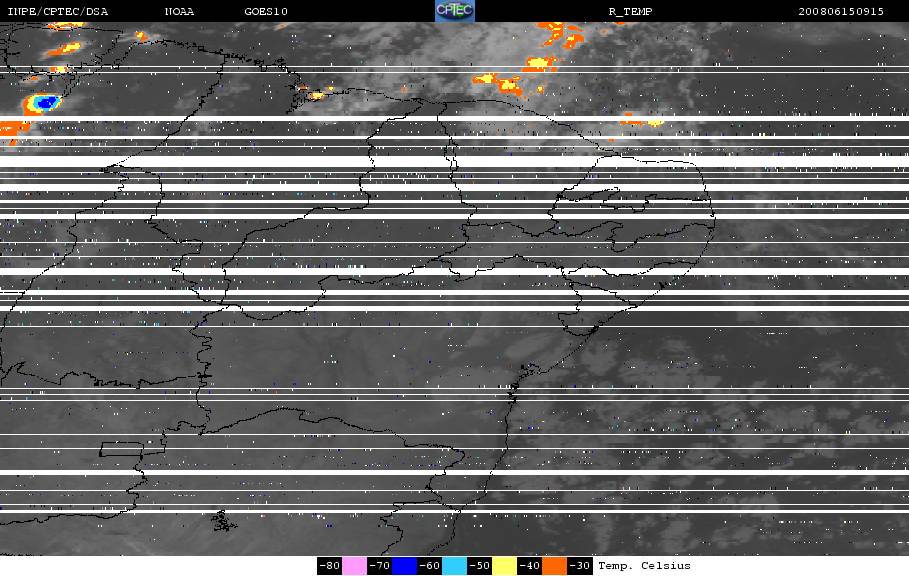Click the R_TEMP product label

click(x=631, y=12)
